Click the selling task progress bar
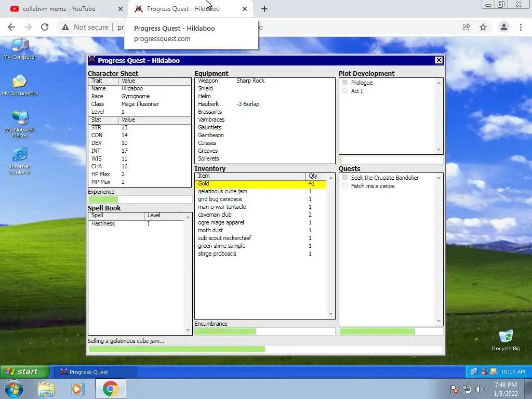 point(265,349)
